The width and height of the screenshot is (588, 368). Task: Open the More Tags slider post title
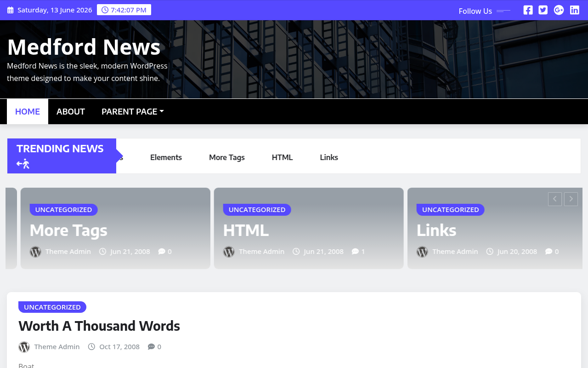click(x=68, y=230)
